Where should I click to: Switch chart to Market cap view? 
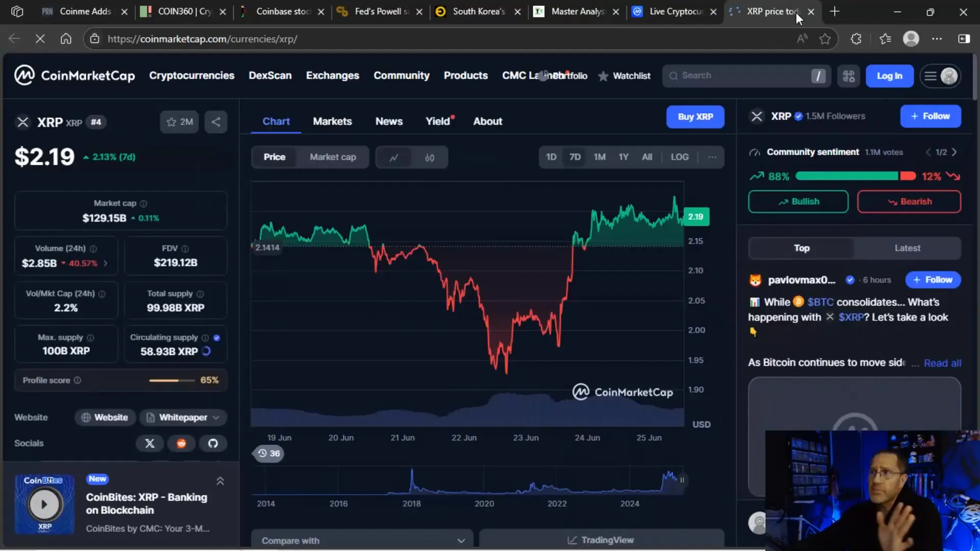coord(333,157)
